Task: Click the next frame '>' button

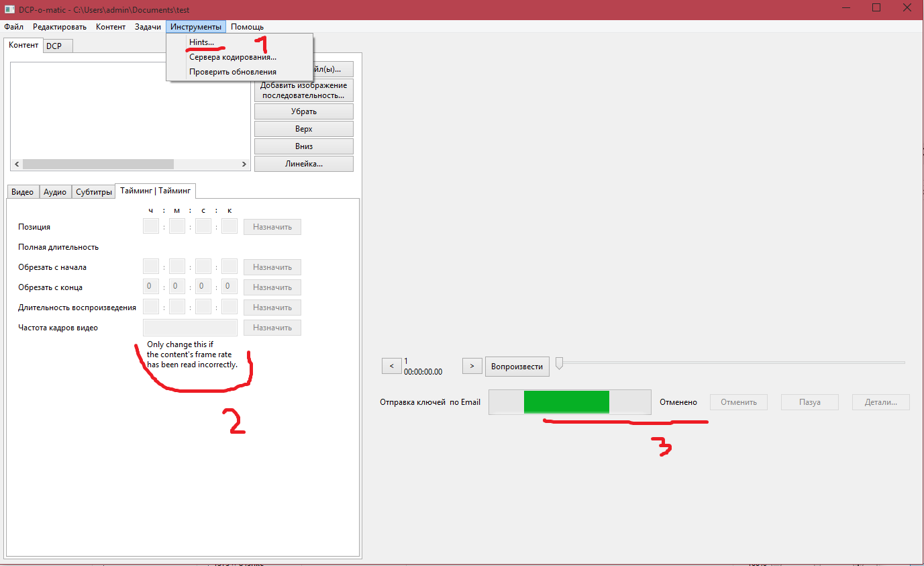Action: 472,366
